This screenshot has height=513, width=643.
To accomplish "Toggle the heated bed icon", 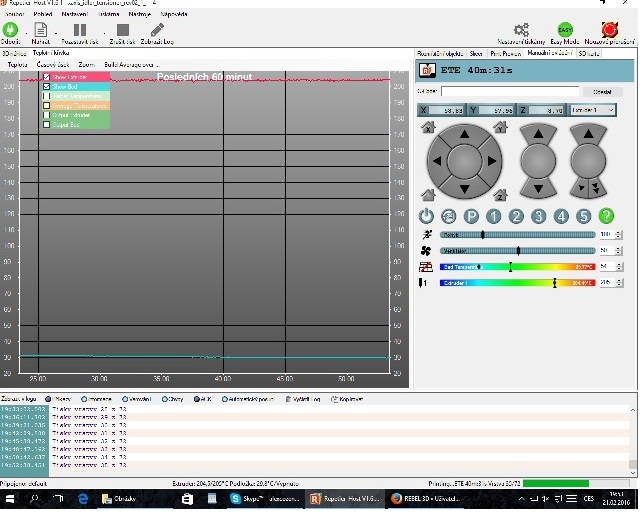I will (426, 267).
